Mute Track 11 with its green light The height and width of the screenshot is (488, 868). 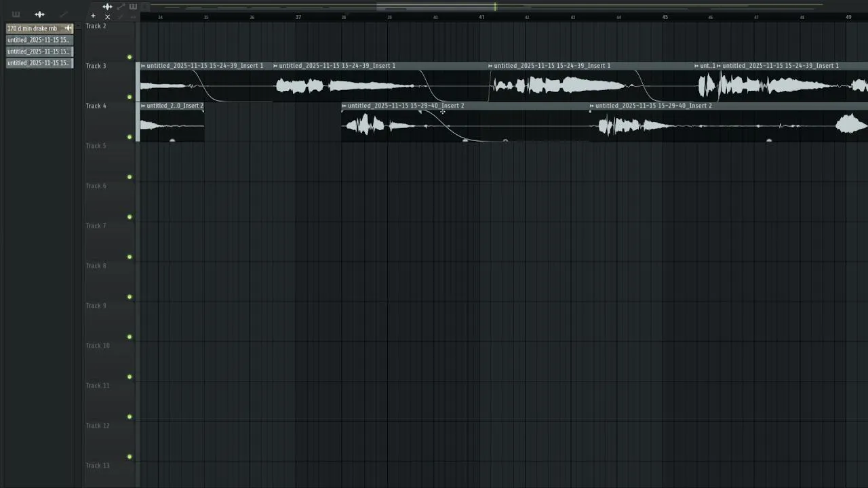(130, 417)
